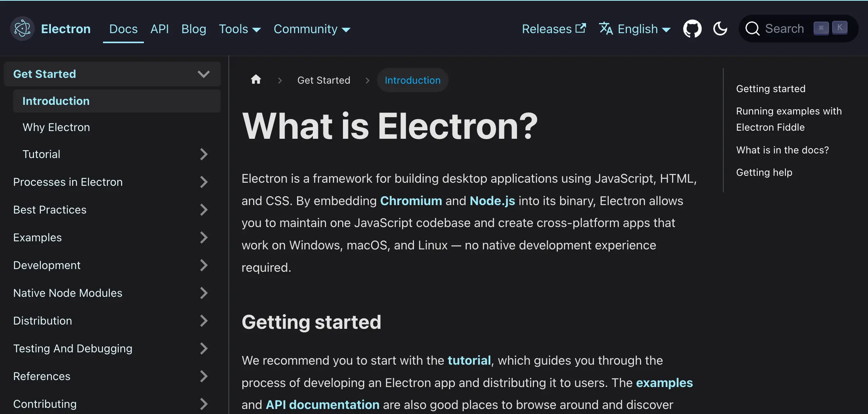The width and height of the screenshot is (868, 414).
Task: Expand the Development sidebar chevron
Action: 204,265
